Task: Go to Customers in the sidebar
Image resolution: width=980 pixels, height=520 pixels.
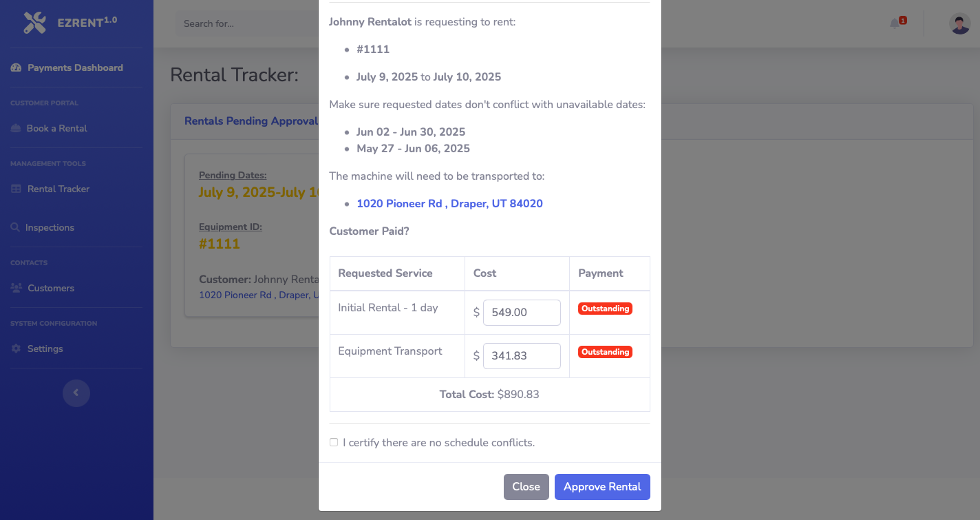Action: point(51,288)
